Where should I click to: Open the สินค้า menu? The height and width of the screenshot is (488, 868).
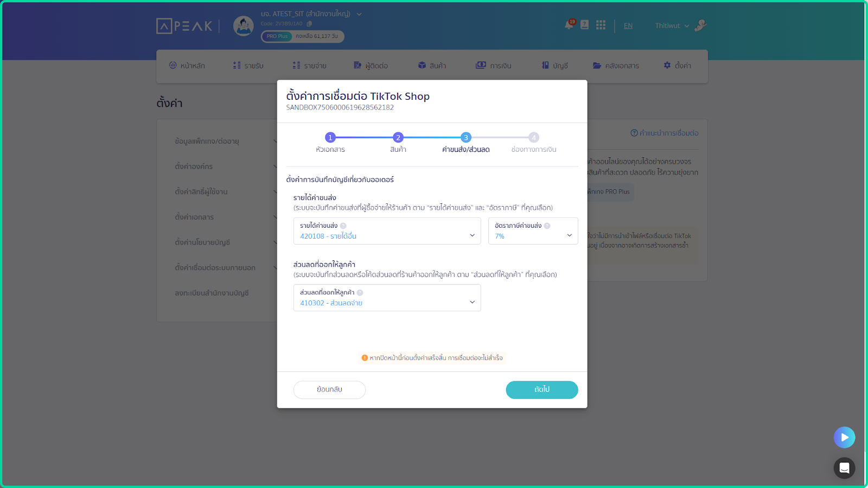(432, 66)
